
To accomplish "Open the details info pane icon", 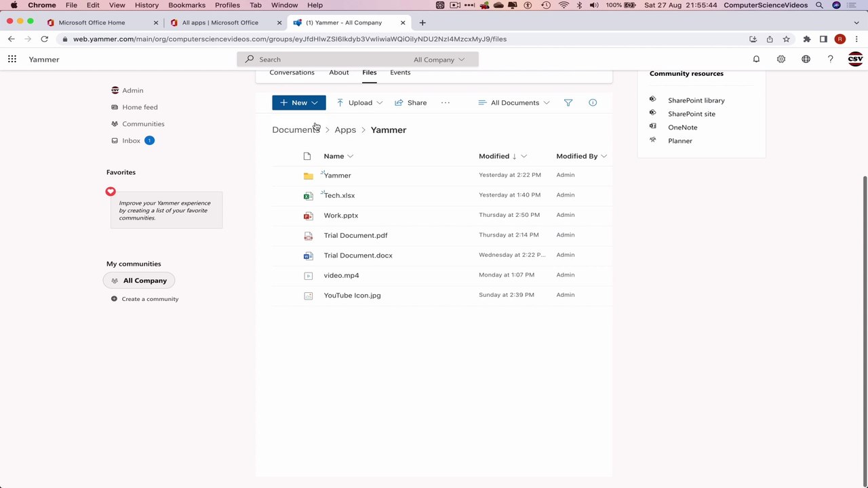I will pos(593,103).
